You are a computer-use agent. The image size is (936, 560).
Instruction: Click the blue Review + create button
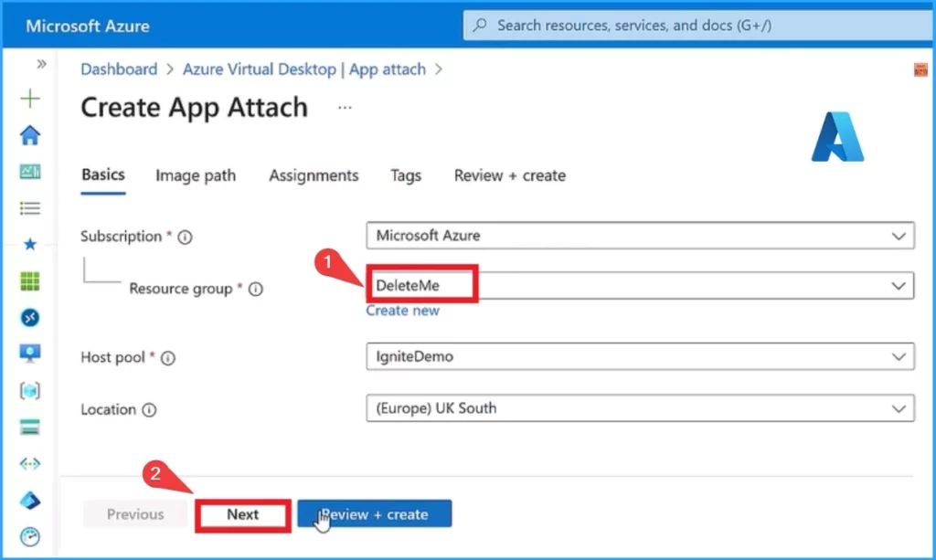pyautogui.click(x=375, y=514)
